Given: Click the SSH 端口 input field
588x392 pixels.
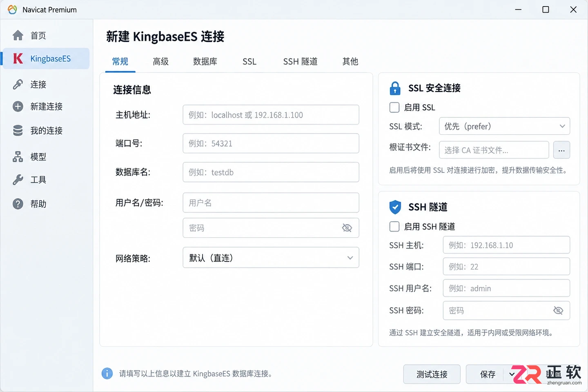Looking at the screenshot, I should (x=506, y=267).
